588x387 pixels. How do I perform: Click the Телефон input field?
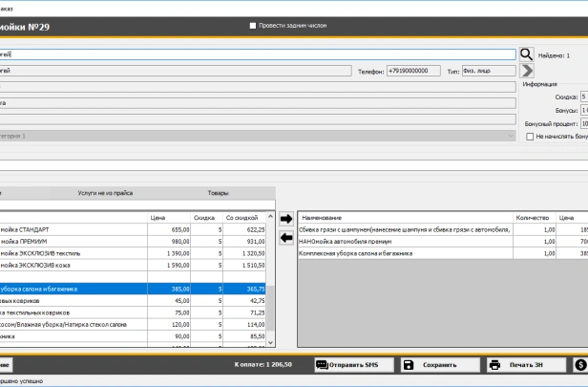tap(412, 71)
